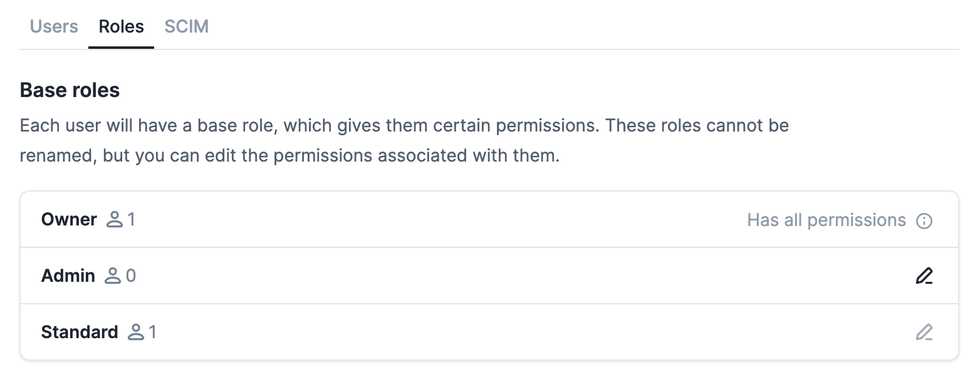Click the active underline beneath Roles tab
The width and height of the screenshot is (980, 377).
click(x=122, y=48)
